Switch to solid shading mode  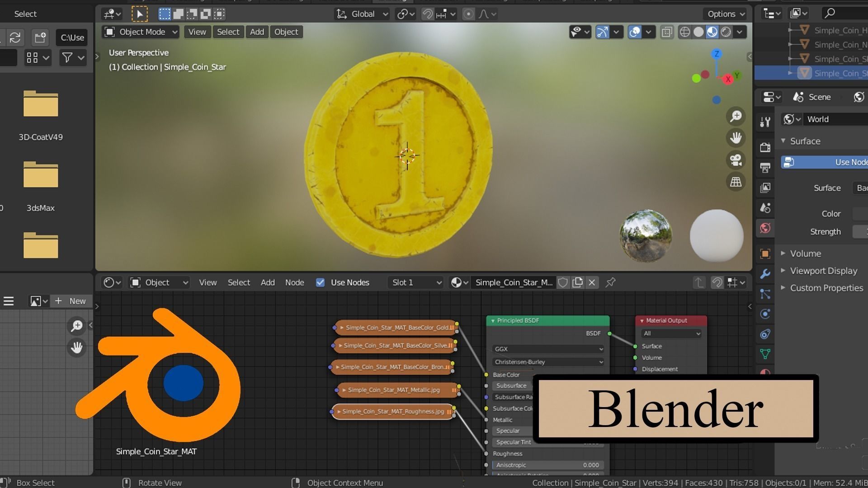(698, 32)
